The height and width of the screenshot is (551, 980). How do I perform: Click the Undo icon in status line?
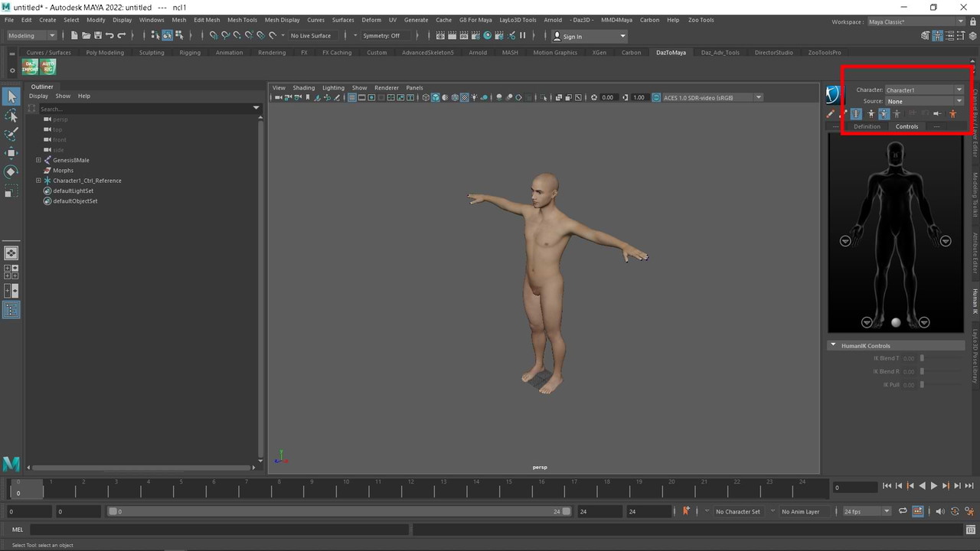109,36
